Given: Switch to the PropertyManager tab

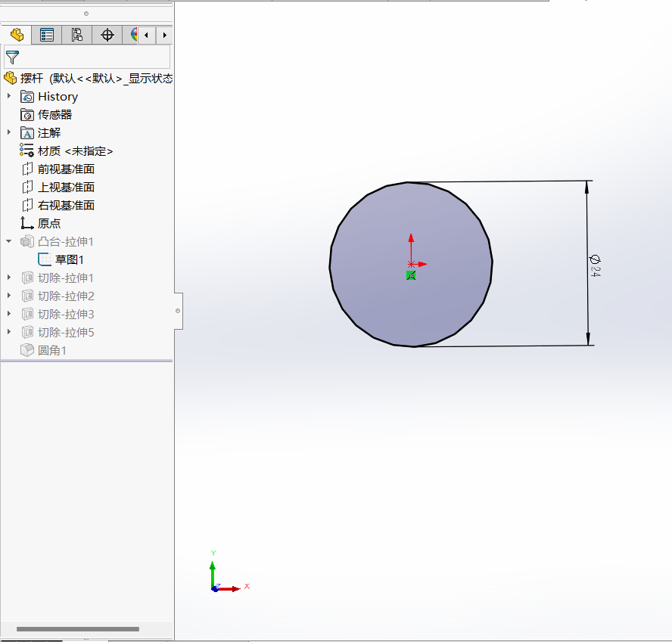Looking at the screenshot, I should point(47,35).
